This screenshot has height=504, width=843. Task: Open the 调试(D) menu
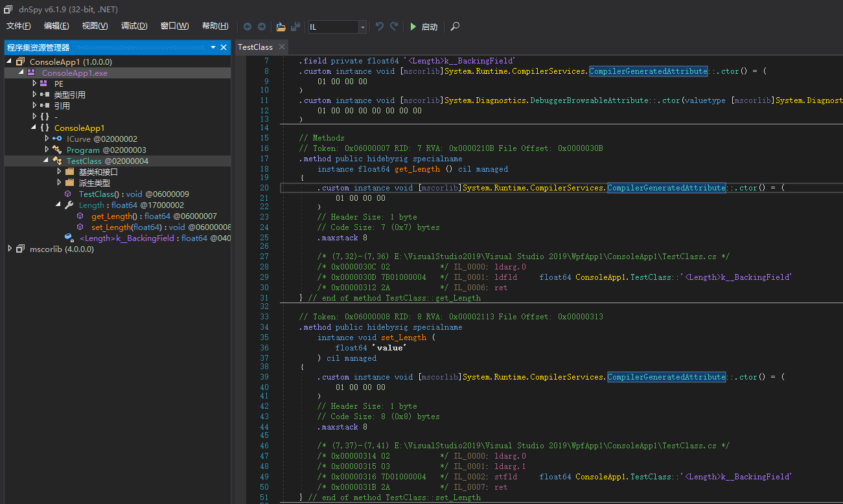point(133,26)
